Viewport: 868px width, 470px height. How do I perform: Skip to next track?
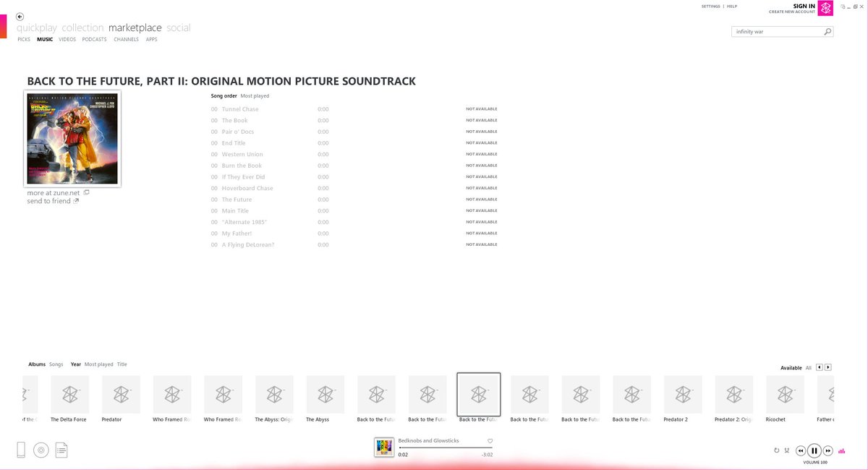click(x=828, y=450)
